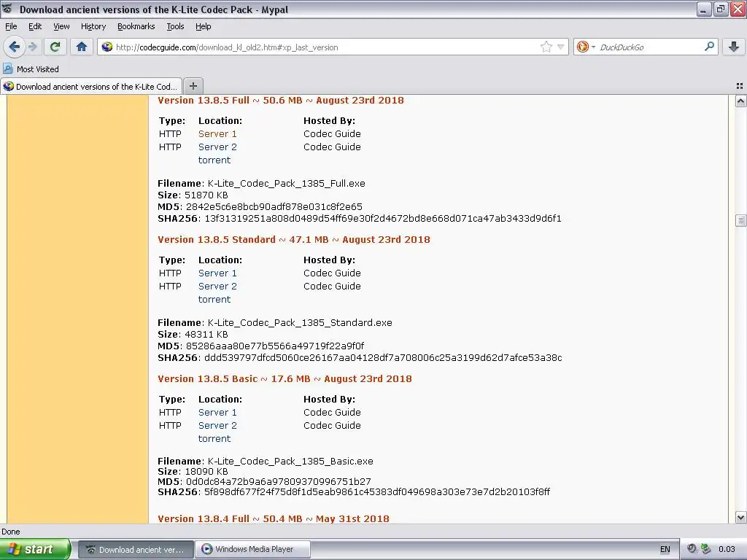The height and width of the screenshot is (560, 747).
Task: Click filename K-Lite_Codec_Pack_1385_Standard.exe
Action: [x=300, y=323]
